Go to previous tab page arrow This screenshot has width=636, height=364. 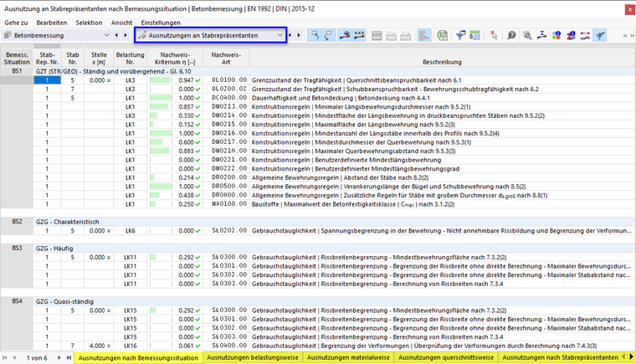(14, 357)
